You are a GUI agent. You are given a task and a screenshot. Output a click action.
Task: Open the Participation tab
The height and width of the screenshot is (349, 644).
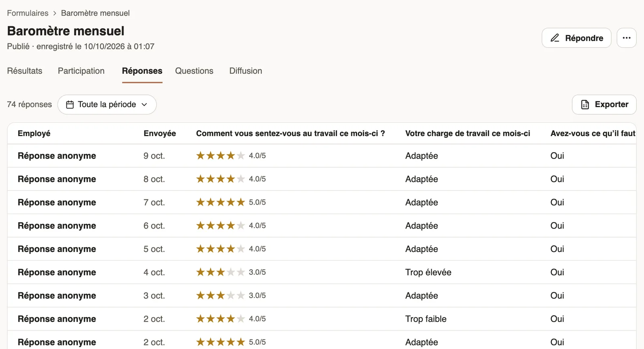[x=81, y=71]
